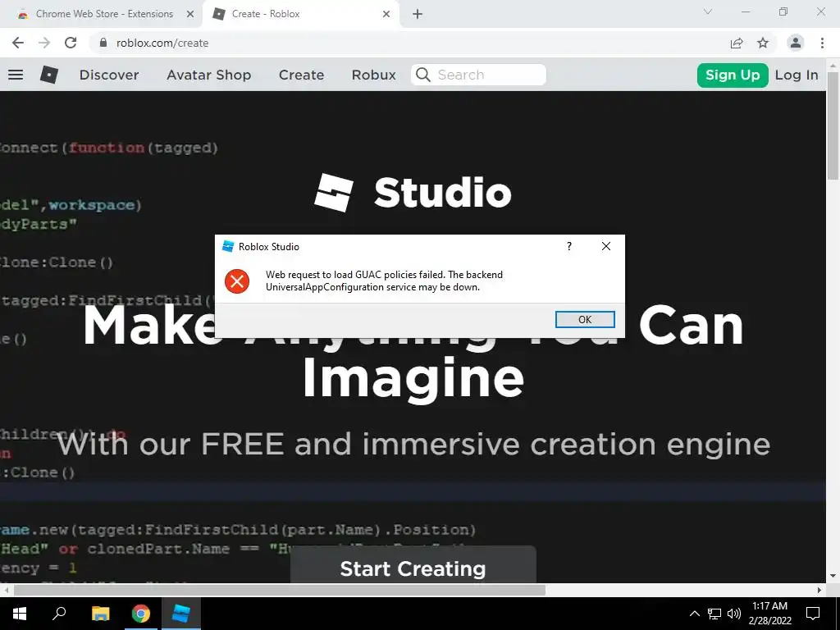Open Windows taskbar search
The width and height of the screenshot is (840, 630).
pos(59,614)
